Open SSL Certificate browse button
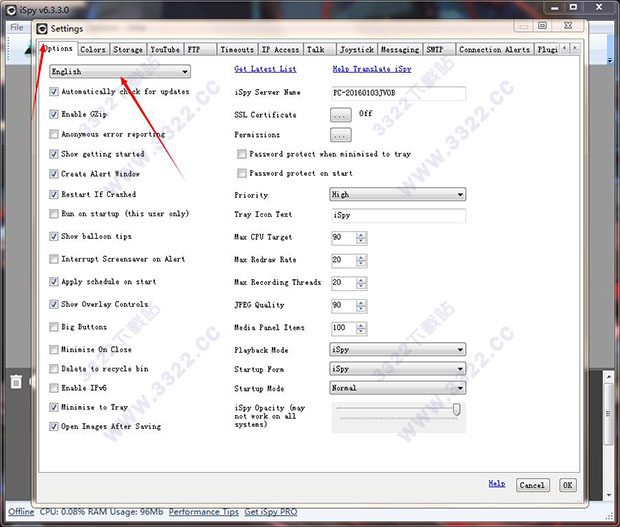 pyautogui.click(x=340, y=115)
